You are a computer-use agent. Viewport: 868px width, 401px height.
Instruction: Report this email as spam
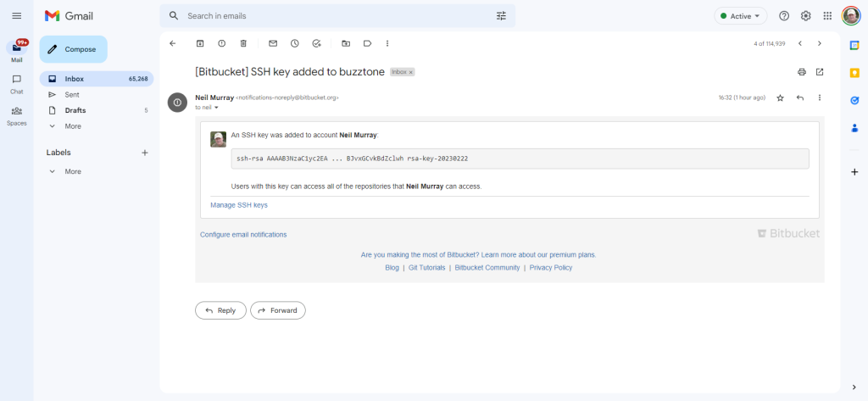click(222, 43)
